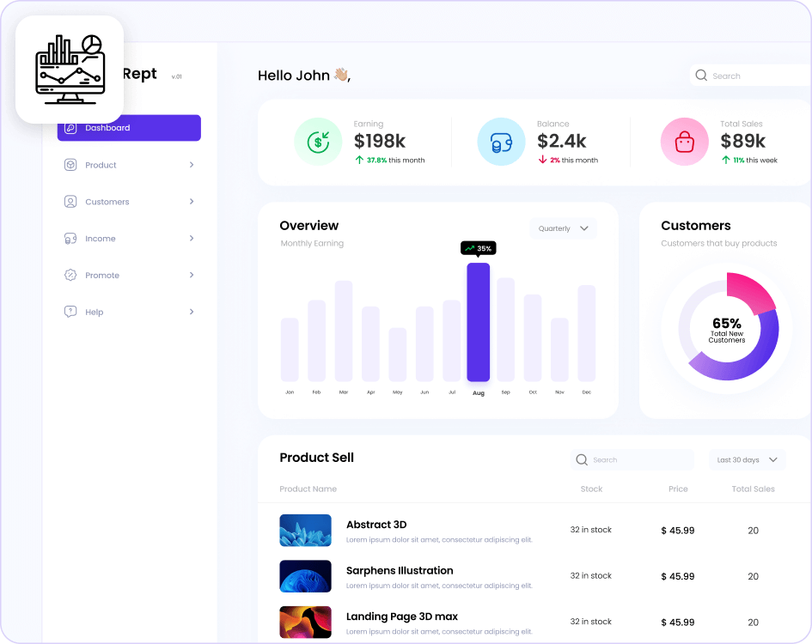The width and height of the screenshot is (812, 644).
Task: Open the Customers section icon
Action: [x=71, y=201]
